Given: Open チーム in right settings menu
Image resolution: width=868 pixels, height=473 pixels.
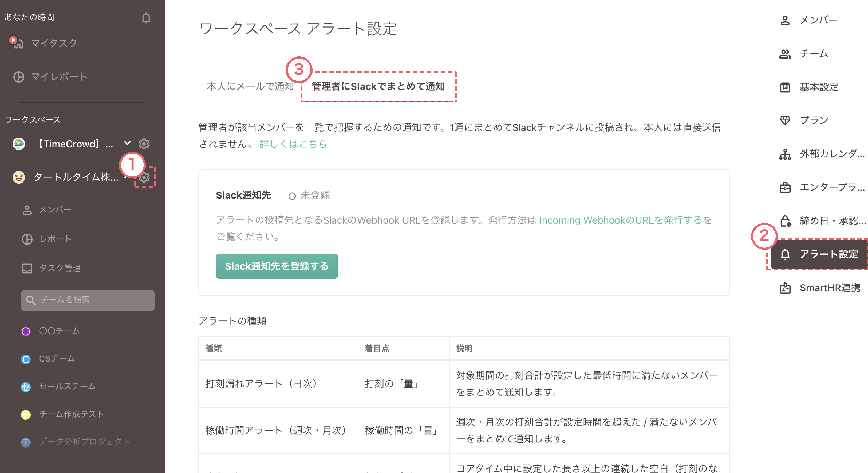Looking at the screenshot, I should click(x=803, y=54).
